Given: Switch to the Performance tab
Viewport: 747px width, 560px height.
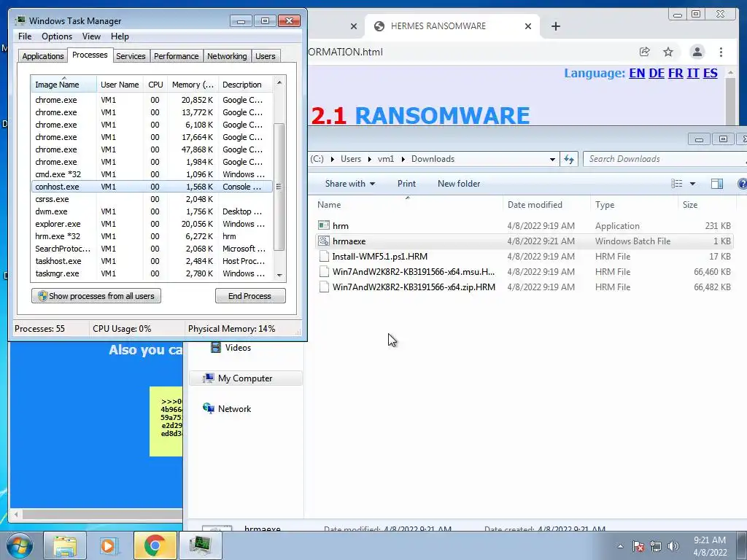Looking at the screenshot, I should (x=176, y=56).
